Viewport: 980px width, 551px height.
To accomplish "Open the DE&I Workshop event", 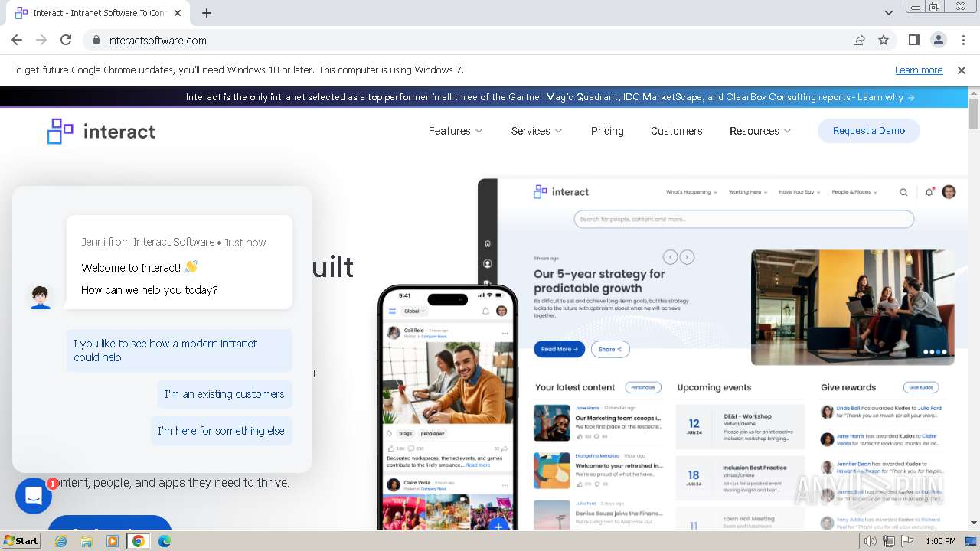I will [740, 427].
